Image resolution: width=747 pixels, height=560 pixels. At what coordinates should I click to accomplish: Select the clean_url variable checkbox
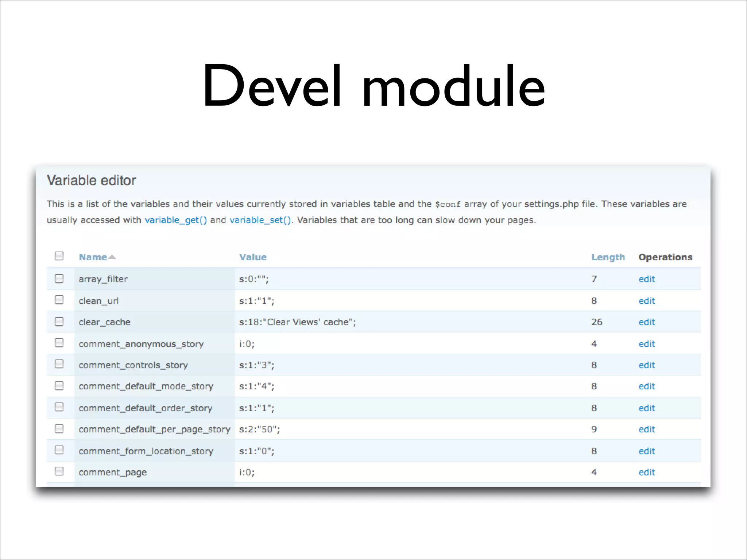59,300
